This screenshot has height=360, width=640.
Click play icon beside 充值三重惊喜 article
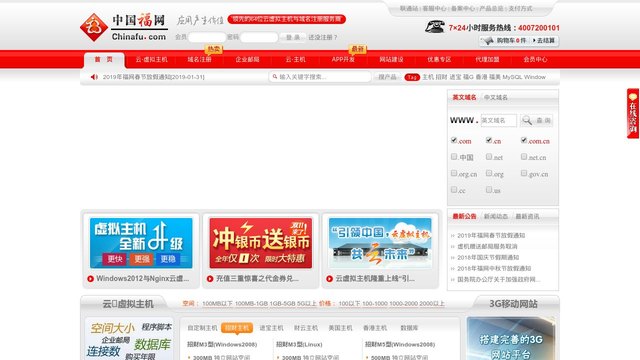(210, 279)
